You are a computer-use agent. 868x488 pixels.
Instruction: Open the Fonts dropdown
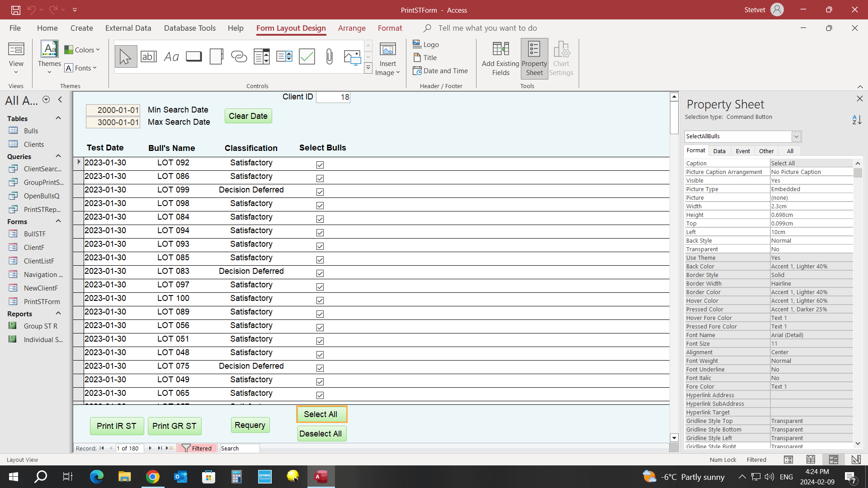(81, 68)
